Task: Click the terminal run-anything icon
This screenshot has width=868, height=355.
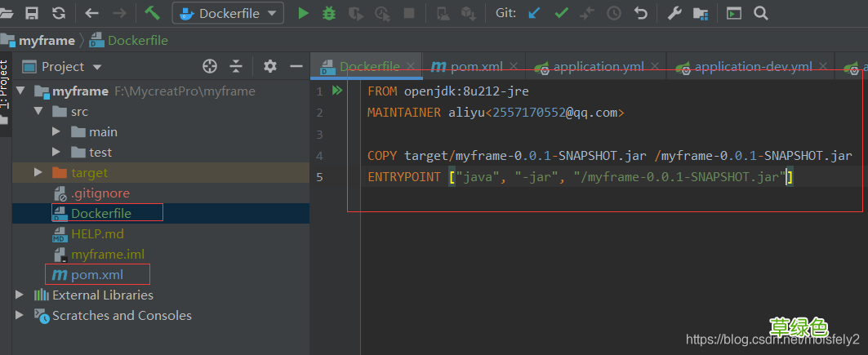Action: [734, 13]
